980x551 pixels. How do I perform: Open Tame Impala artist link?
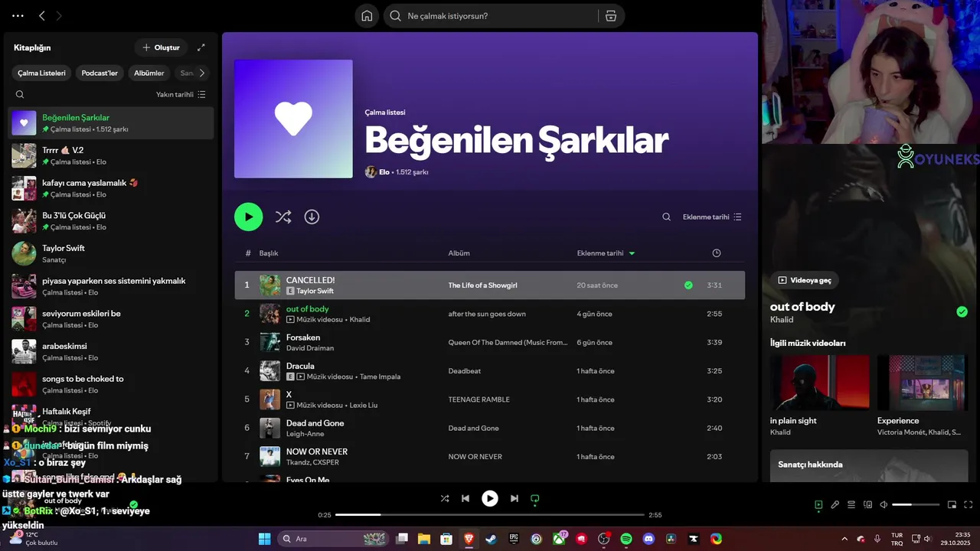(380, 377)
